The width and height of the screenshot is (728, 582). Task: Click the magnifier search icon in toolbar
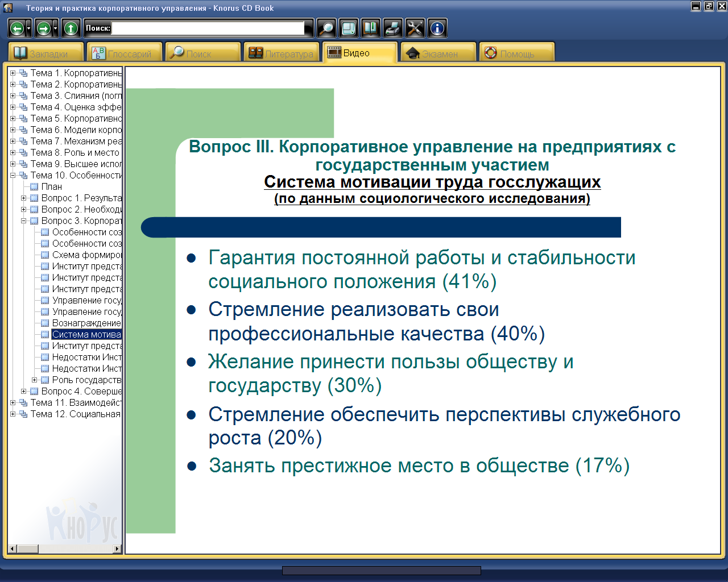click(326, 28)
